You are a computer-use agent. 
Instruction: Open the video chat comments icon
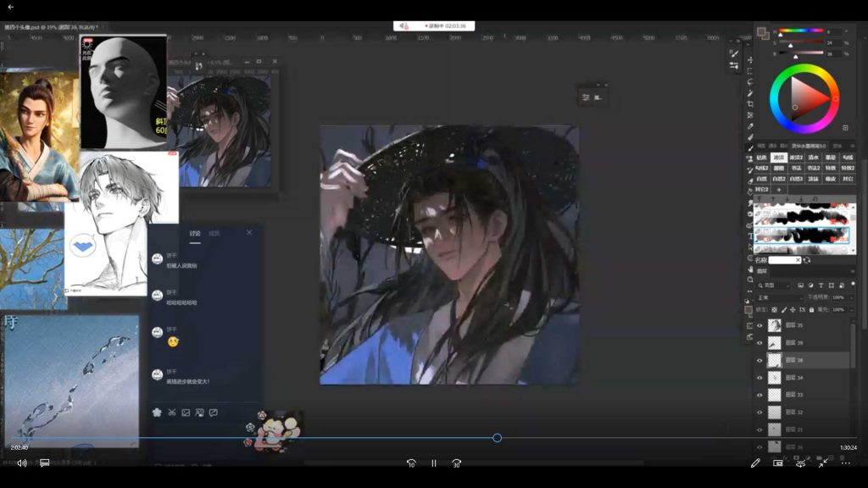(x=45, y=463)
